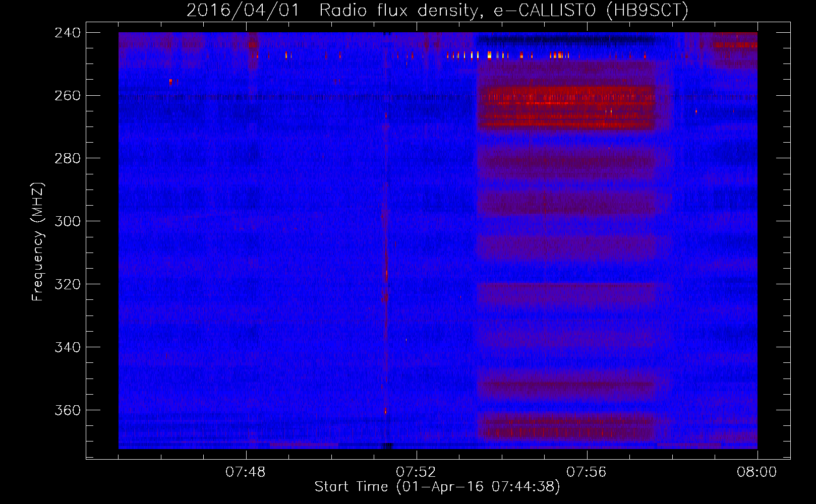
Task: Click the 08:00 time tick label
Action: (x=756, y=472)
